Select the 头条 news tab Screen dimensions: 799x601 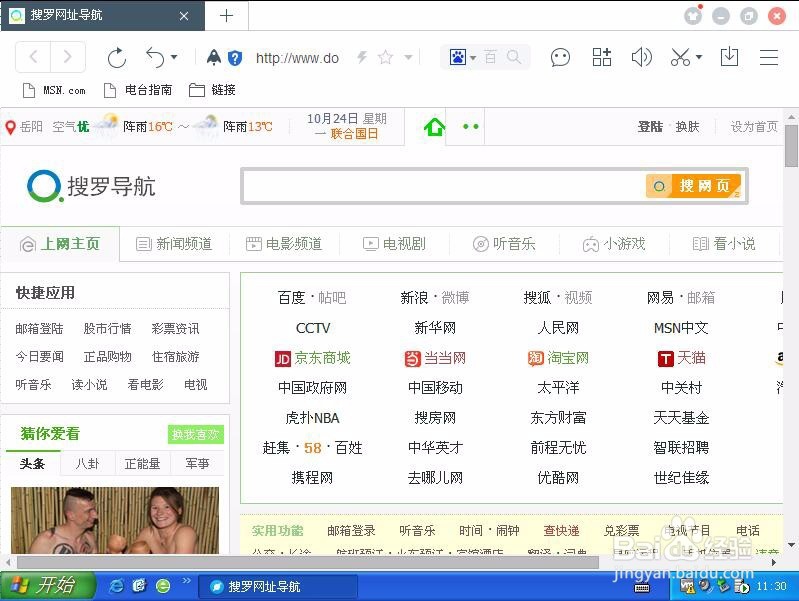tap(33, 463)
